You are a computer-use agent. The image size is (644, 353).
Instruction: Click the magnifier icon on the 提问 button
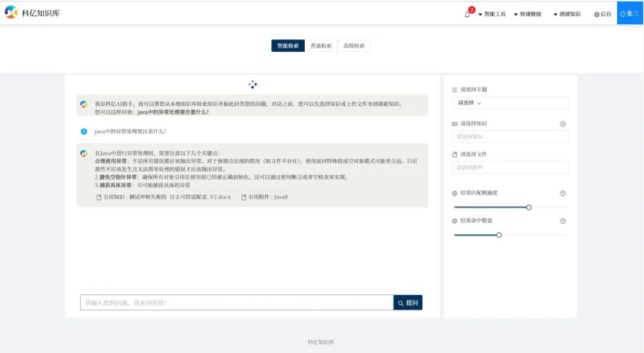401,302
